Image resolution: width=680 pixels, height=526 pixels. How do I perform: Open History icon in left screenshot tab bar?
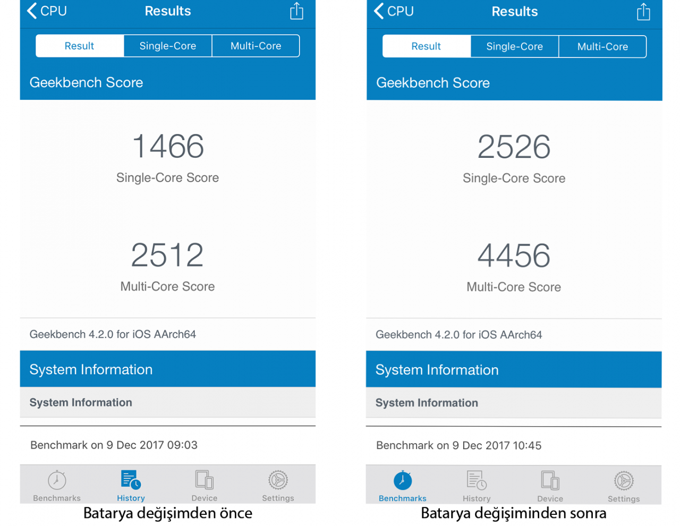click(130, 481)
